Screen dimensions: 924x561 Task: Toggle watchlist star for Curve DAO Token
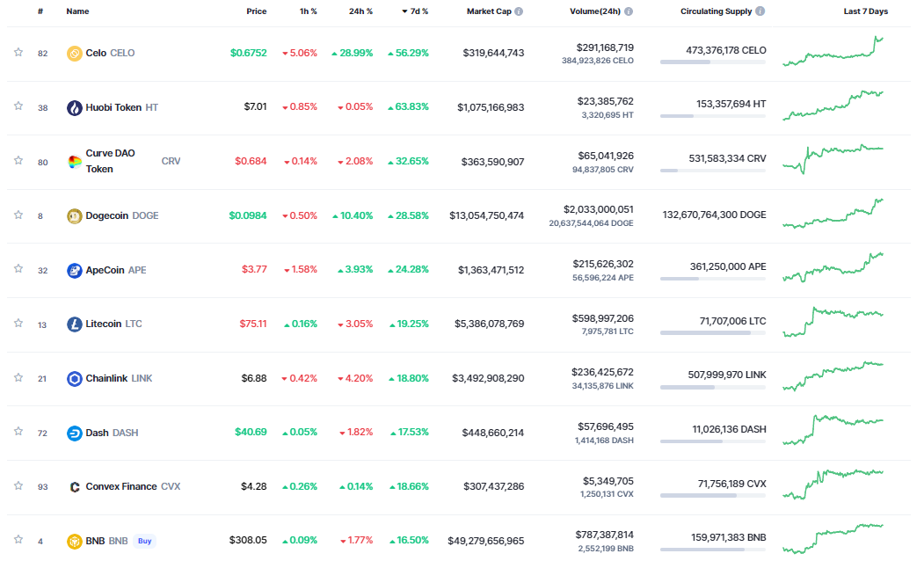coord(18,160)
